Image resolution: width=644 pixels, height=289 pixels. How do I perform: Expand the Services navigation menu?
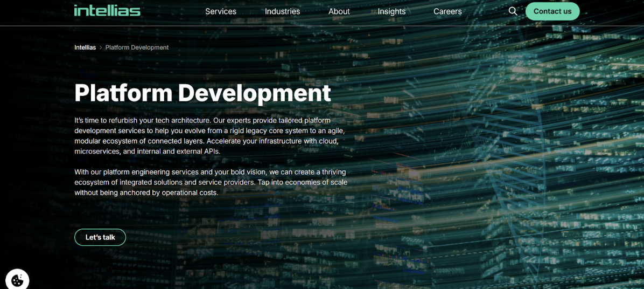[220, 11]
